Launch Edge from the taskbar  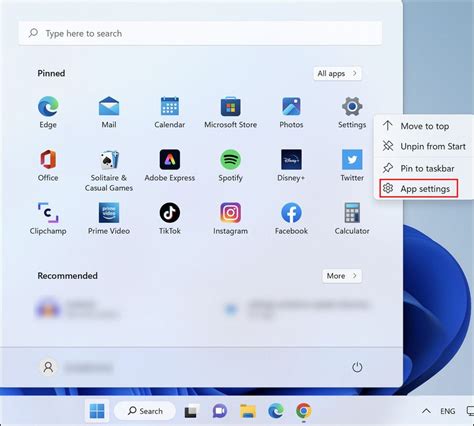coord(276,411)
